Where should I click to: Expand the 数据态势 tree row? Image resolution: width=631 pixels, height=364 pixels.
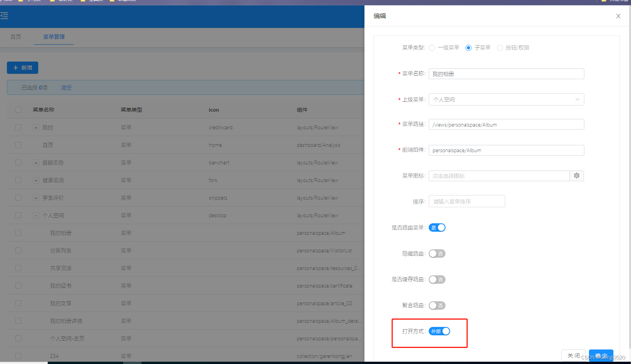[x=36, y=163]
